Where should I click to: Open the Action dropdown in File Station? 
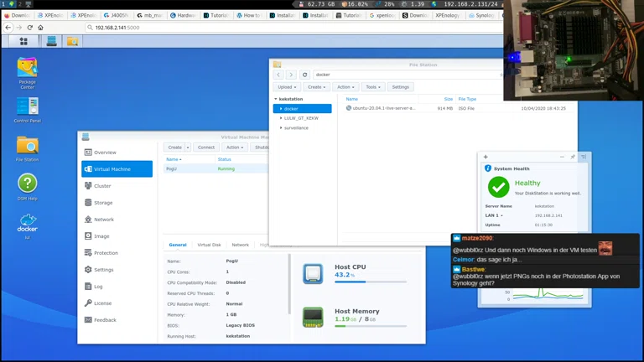345,87
